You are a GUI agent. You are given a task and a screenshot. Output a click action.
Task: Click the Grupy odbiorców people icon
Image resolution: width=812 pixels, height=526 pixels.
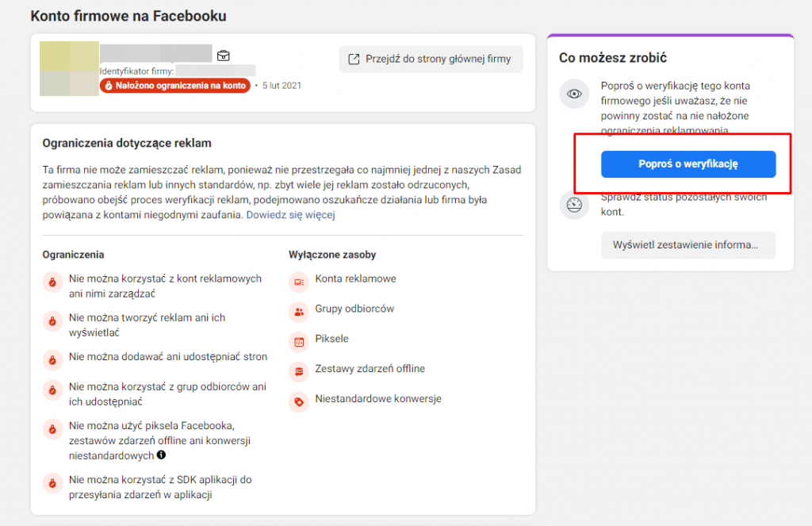pos(299,312)
